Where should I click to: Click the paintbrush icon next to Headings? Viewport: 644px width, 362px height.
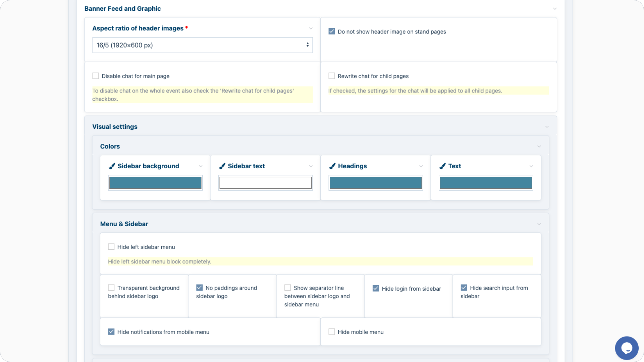tap(332, 166)
